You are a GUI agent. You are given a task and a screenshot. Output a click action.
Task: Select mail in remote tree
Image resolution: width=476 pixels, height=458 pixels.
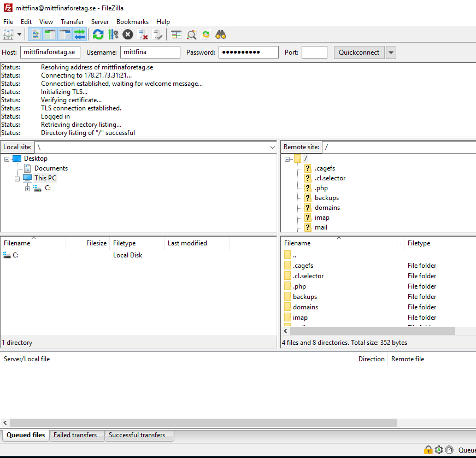[321, 227]
